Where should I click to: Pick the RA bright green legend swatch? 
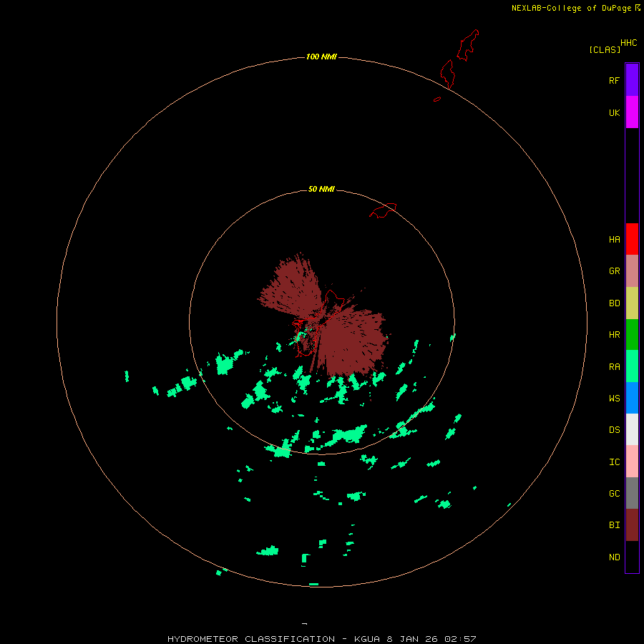coord(632,366)
